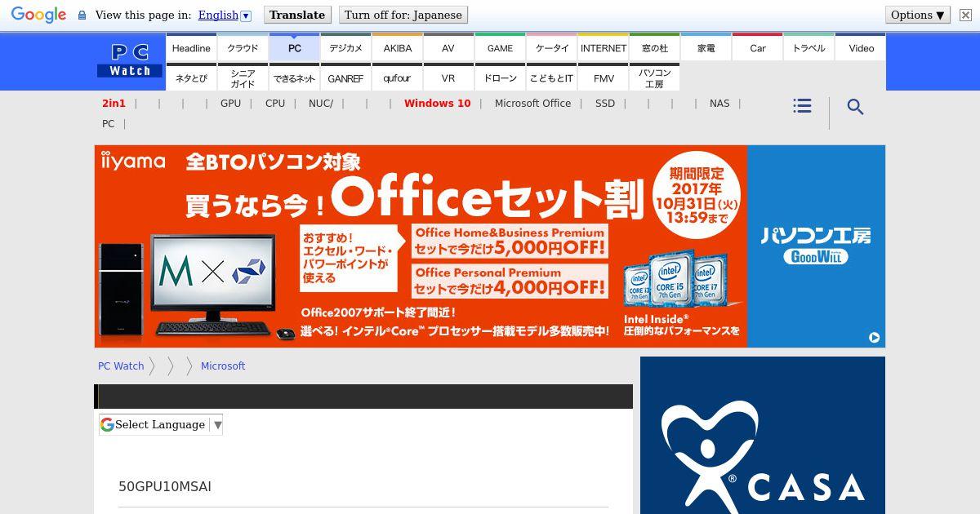This screenshot has height=514, width=980.
Task: Open the トラベル tab
Action: click(x=808, y=47)
